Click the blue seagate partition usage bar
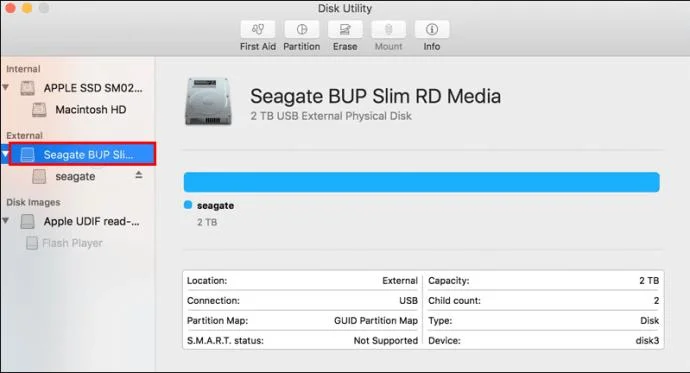This screenshot has width=690, height=373. [422, 182]
